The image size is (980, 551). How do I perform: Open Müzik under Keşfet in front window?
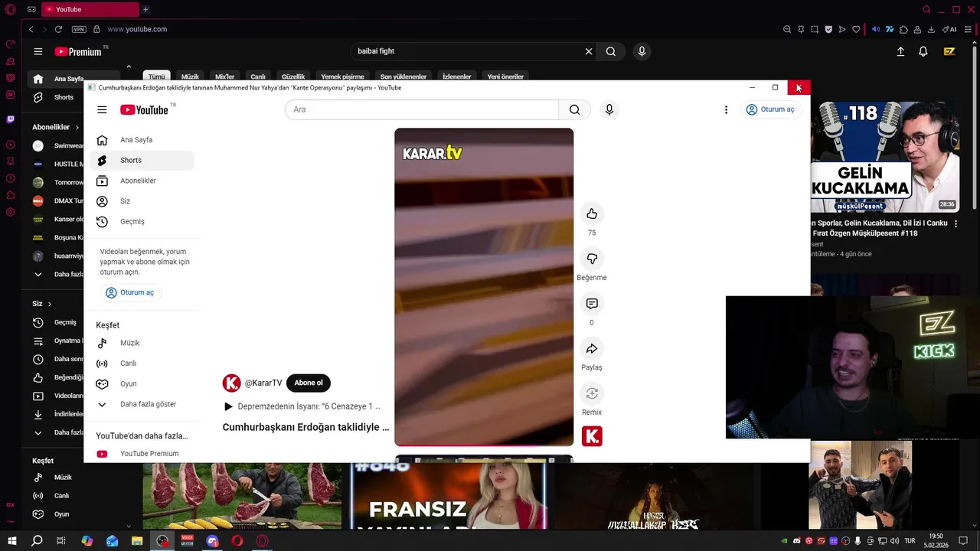(142, 343)
